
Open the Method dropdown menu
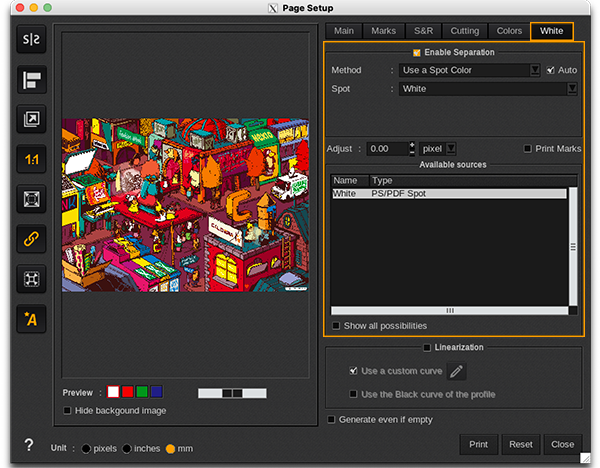[535, 70]
